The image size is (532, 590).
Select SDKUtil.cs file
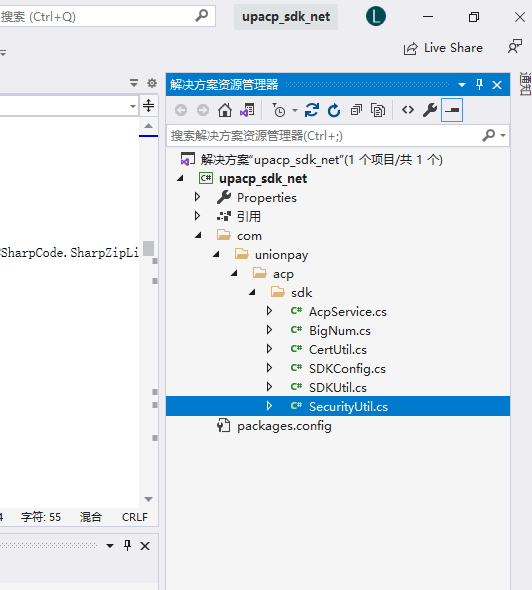pos(337,388)
